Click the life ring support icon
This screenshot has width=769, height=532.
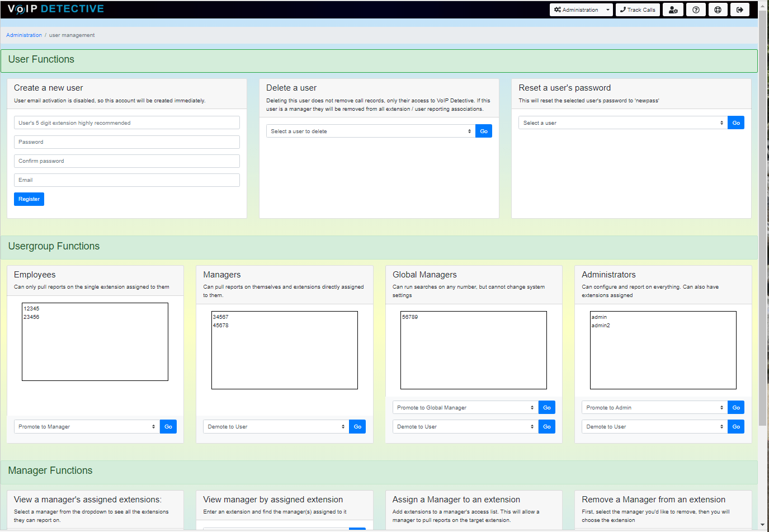click(x=718, y=10)
